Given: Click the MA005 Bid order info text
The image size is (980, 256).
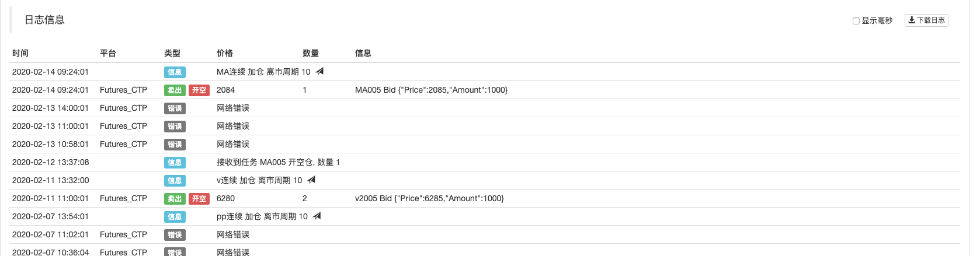Looking at the screenshot, I should click(x=431, y=90).
